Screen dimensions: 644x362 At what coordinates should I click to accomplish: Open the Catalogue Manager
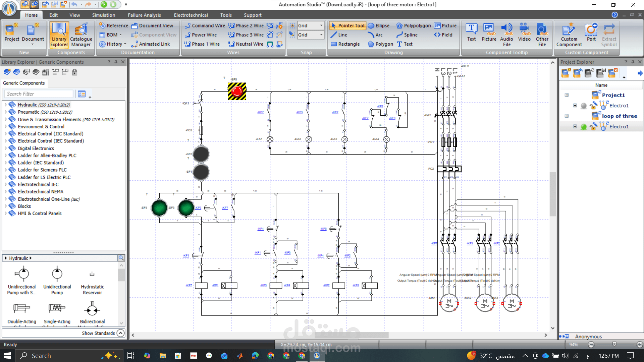pos(81,35)
